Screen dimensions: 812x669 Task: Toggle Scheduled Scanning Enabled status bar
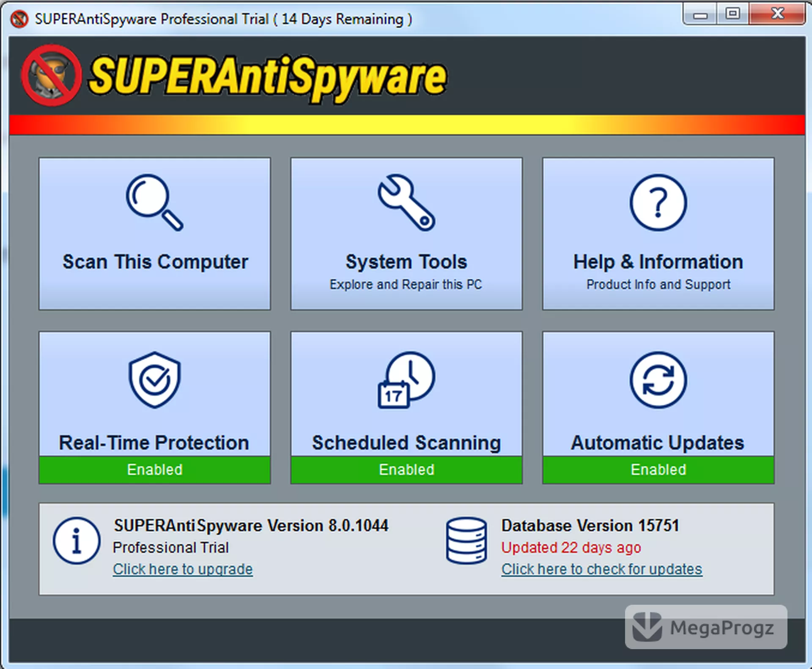406,470
